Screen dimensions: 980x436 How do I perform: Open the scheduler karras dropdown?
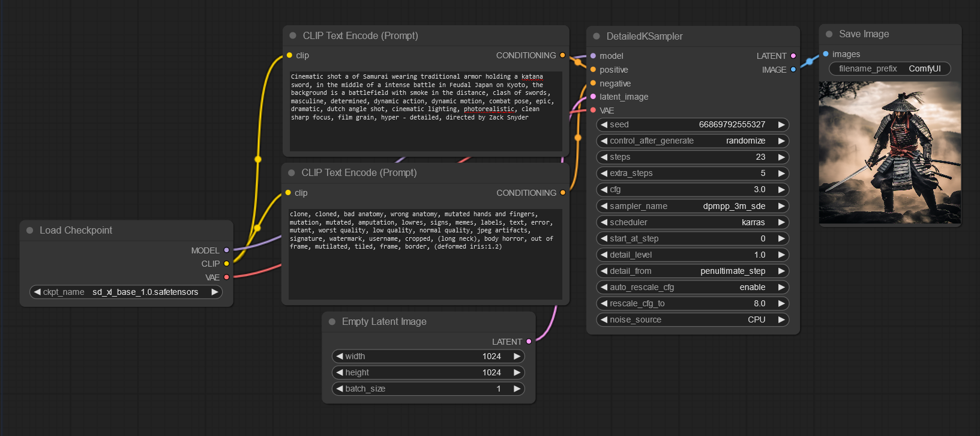(692, 223)
